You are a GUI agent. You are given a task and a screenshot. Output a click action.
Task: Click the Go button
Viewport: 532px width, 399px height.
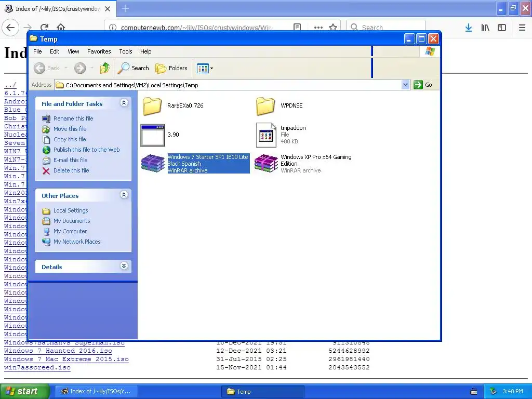point(423,85)
